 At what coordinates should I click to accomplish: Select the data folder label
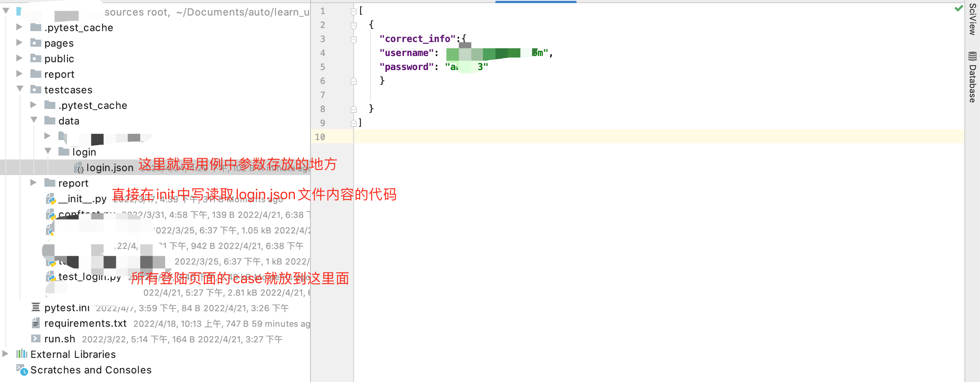(69, 121)
